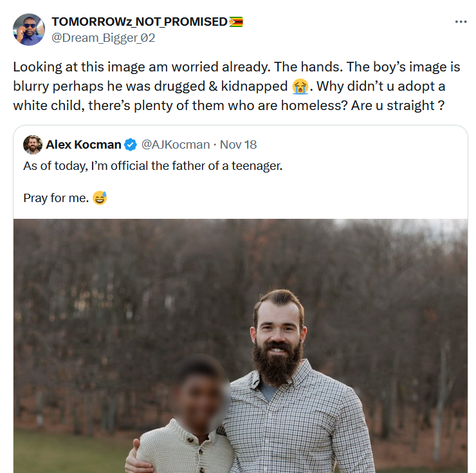Click the poster's profile avatar

pos(29,30)
